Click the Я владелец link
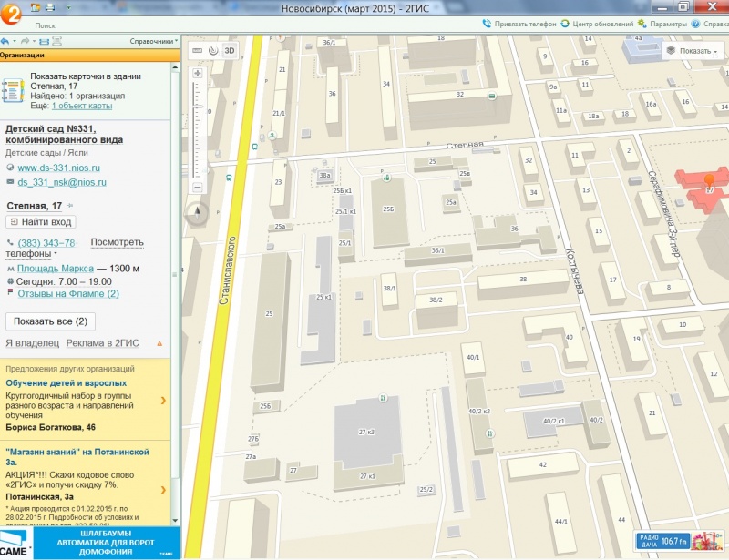729x560 pixels. (33, 343)
